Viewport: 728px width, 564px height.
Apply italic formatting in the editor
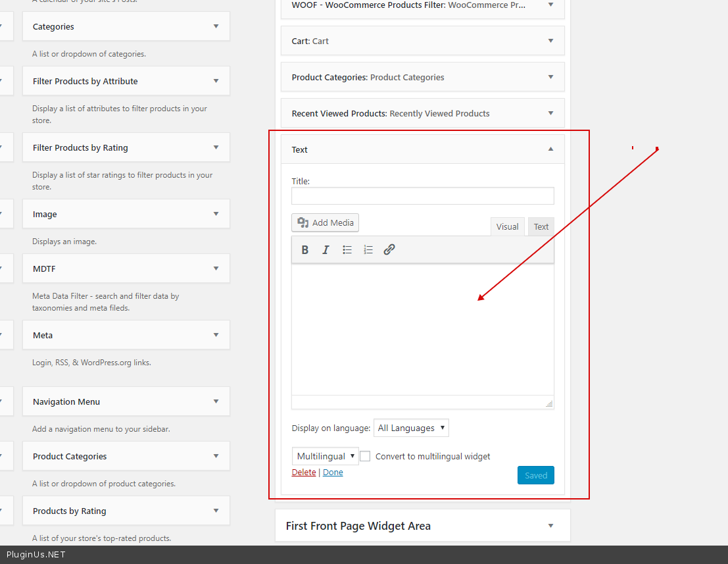pyautogui.click(x=326, y=250)
